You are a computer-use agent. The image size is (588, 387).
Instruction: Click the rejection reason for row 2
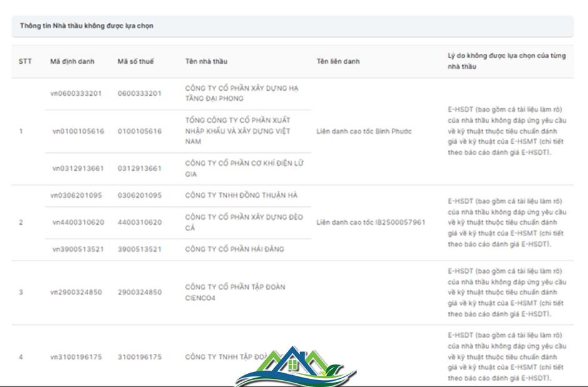(507, 222)
